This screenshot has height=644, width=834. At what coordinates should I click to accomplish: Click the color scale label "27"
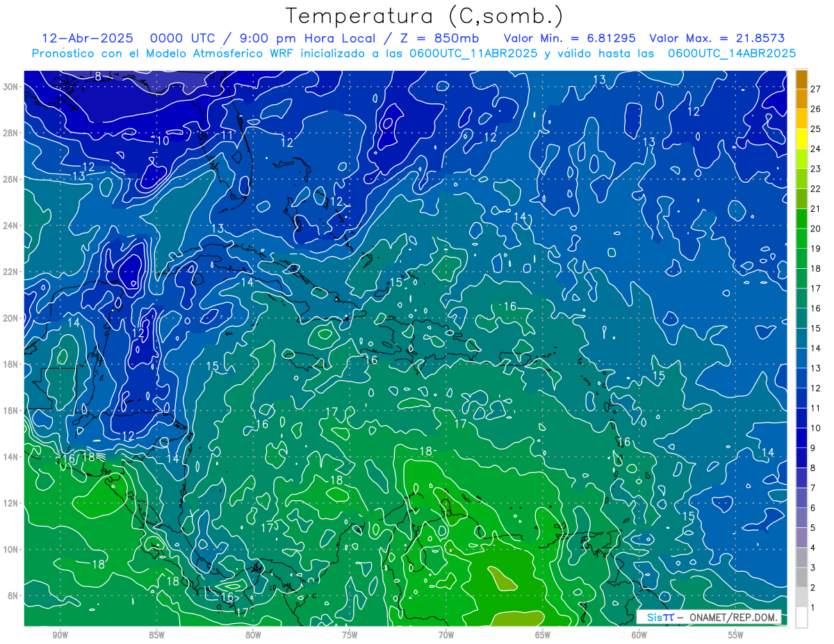[x=816, y=88]
